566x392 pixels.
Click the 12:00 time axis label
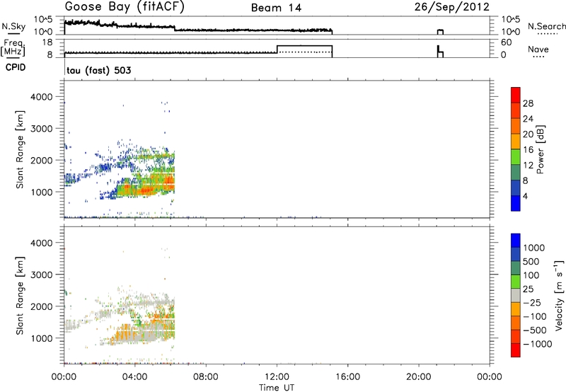277,377
